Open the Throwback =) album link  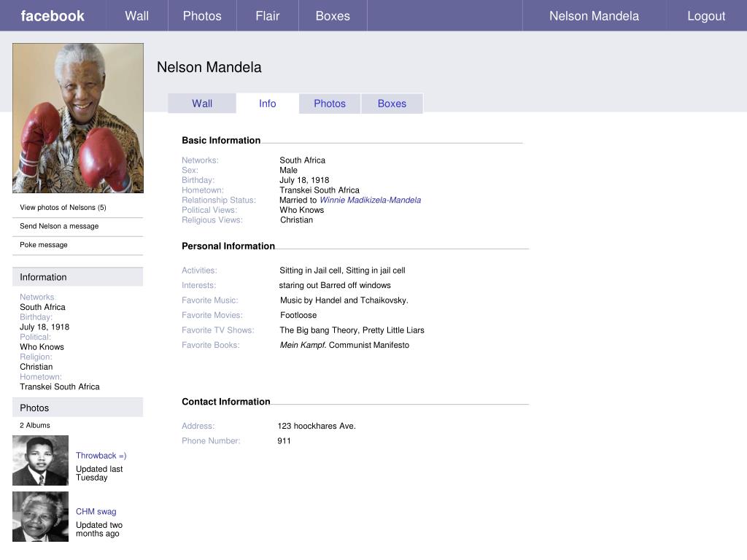[101, 456]
